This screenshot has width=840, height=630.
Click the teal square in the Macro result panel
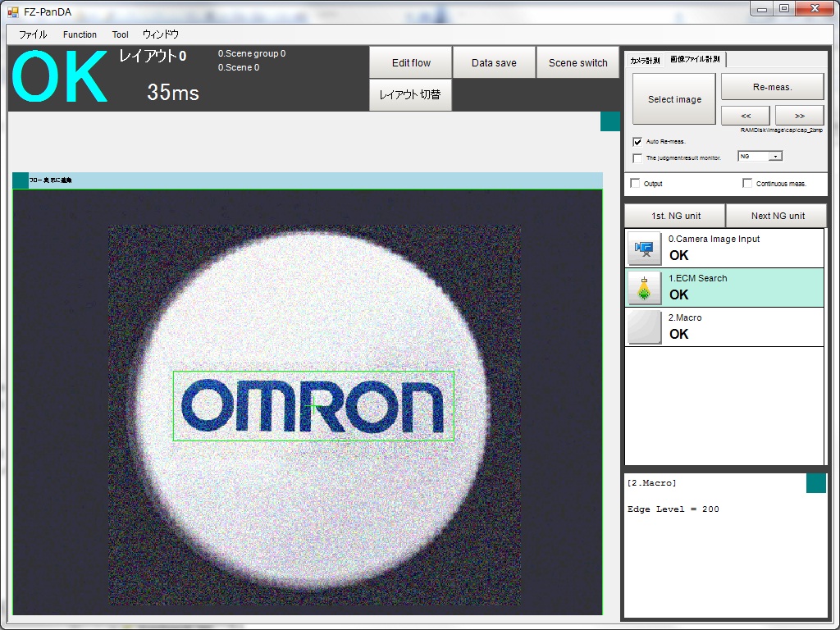[x=816, y=483]
